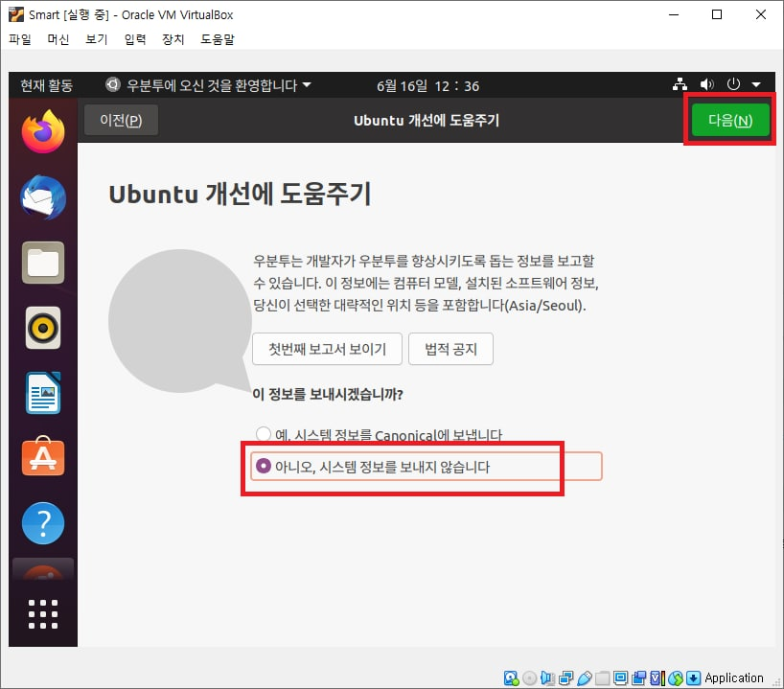Image resolution: width=784 pixels, height=689 pixels.
Task: Click the VirtualBox hard disk activity indicator
Action: point(512,678)
